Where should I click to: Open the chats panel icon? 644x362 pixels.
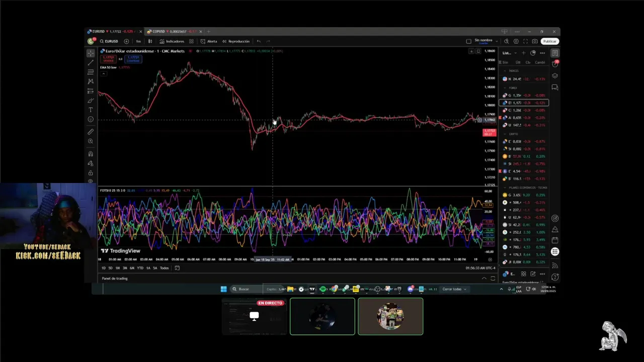[x=555, y=87]
